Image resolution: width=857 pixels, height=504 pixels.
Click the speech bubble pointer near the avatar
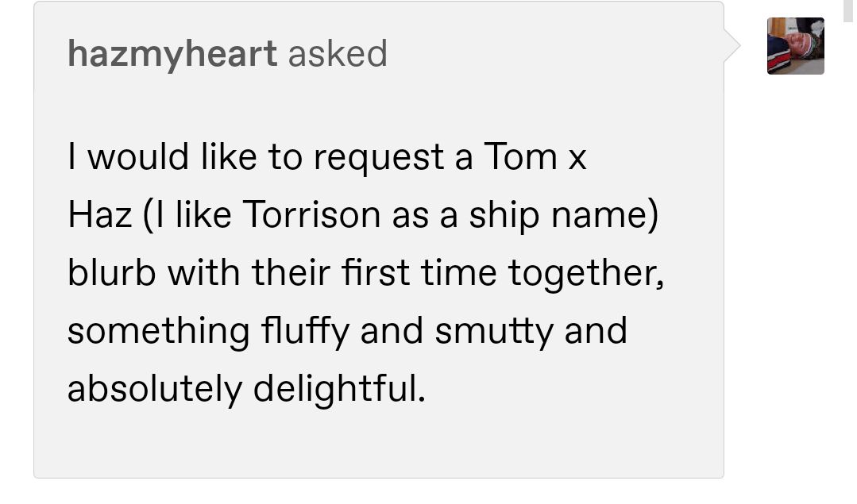click(x=732, y=46)
